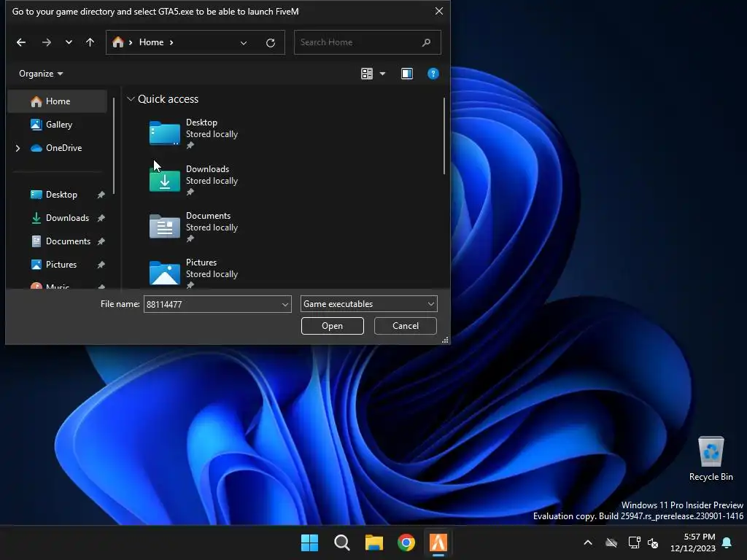747x560 pixels.
Task: Click the FiveM taskbar icon
Action: point(438,542)
